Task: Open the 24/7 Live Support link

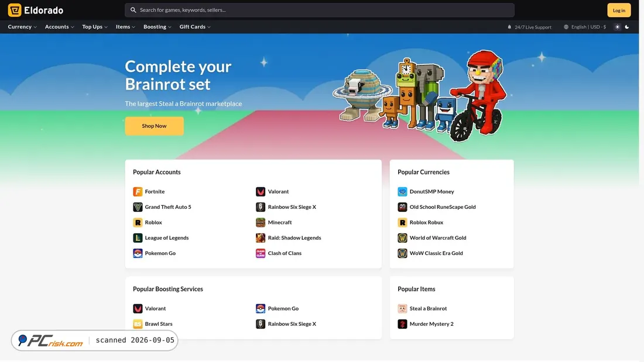Action: click(529, 27)
